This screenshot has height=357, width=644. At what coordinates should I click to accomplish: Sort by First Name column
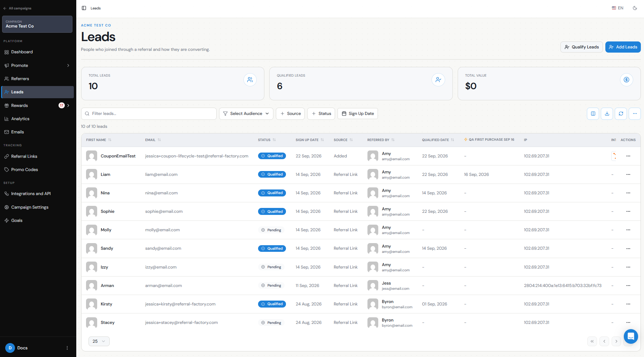99,140
